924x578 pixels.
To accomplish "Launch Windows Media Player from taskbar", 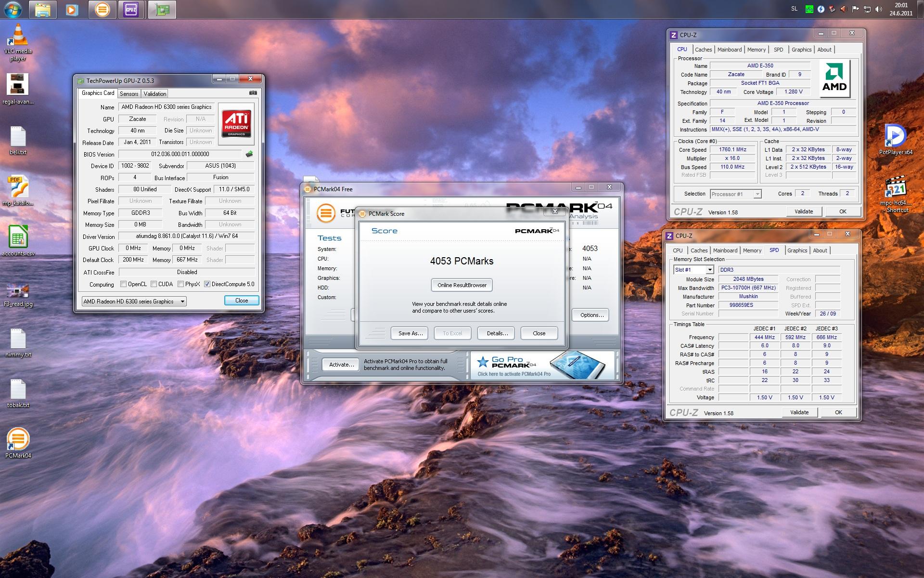I will click(x=72, y=9).
